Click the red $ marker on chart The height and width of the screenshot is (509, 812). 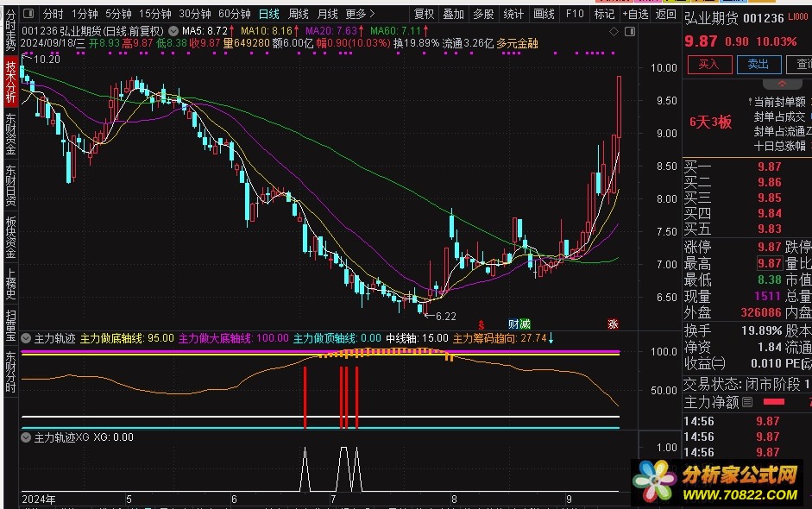click(482, 324)
